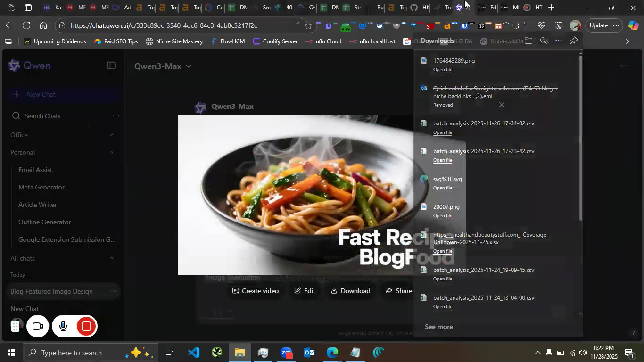Open more options in Downloads panel

[559, 41]
